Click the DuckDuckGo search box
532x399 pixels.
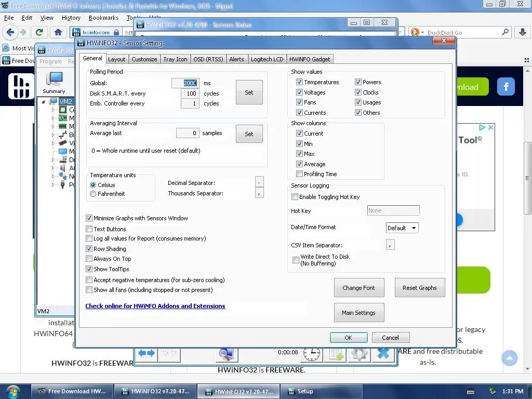pyautogui.click(x=460, y=33)
